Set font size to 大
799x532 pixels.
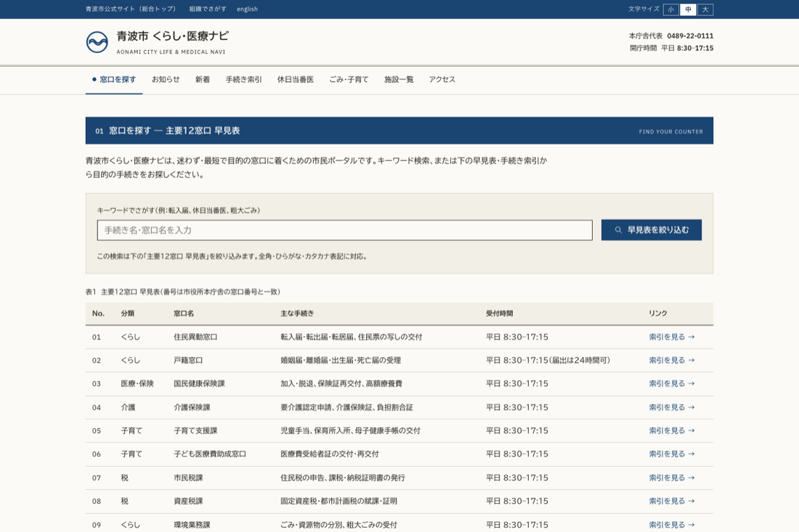(705, 9)
